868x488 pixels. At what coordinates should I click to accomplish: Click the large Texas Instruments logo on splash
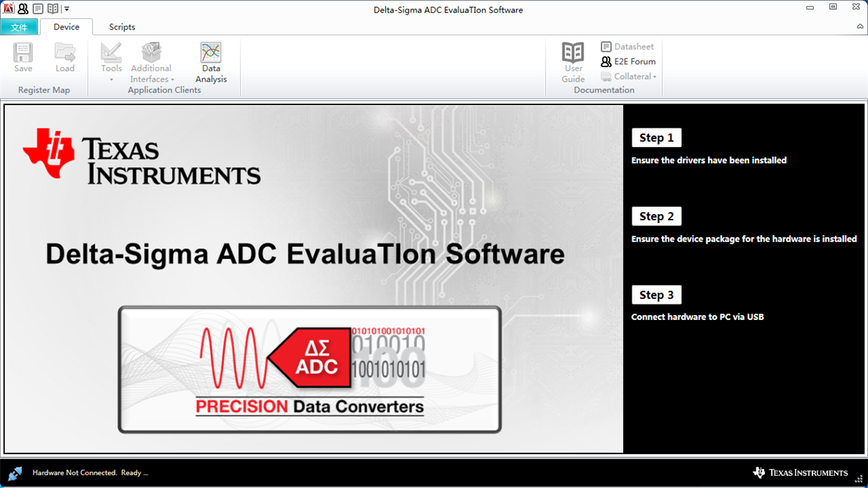click(142, 157)
